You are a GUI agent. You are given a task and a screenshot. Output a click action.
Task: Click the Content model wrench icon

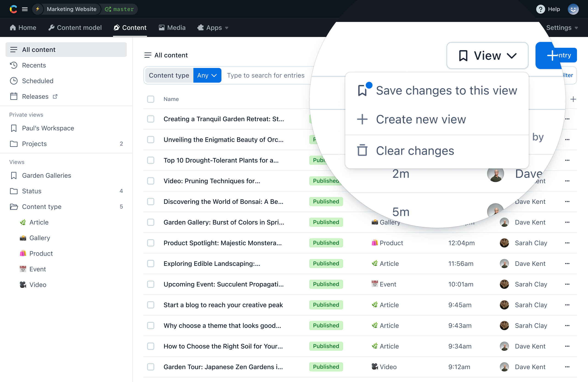[51, 27]
